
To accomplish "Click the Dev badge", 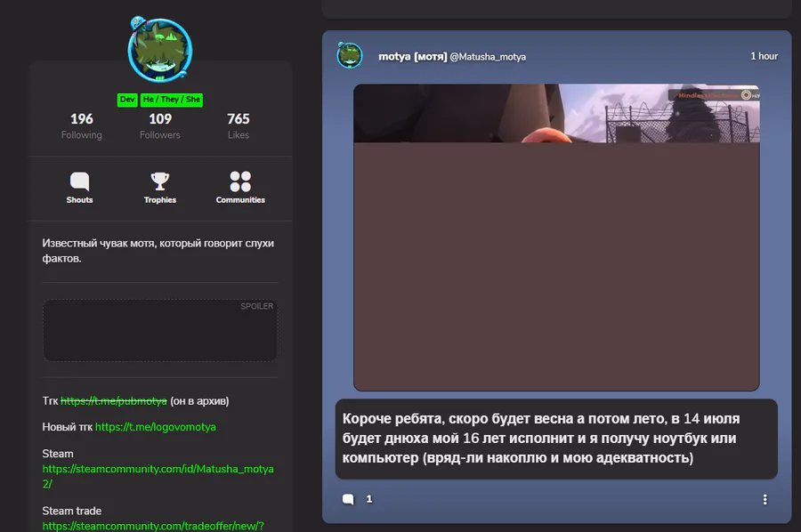I will [x=127, y=100].
